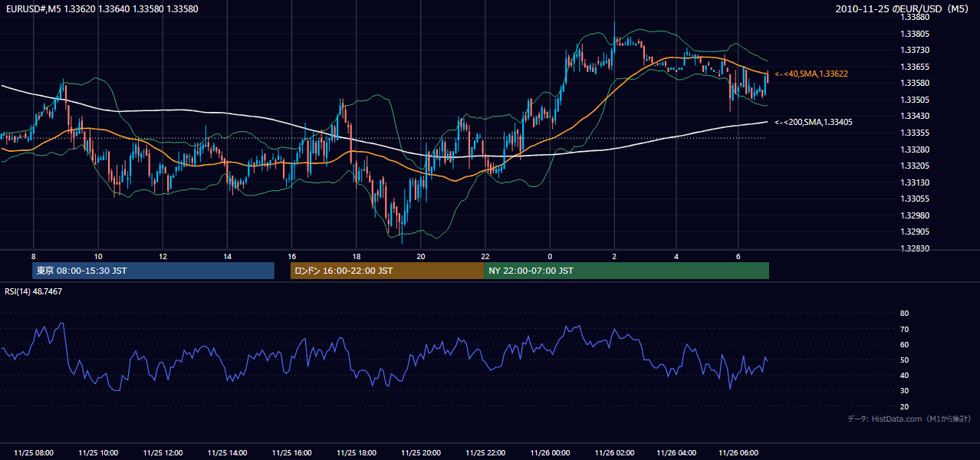
Task: Click RSI scale level 20
Action: (x=904, y=406)
